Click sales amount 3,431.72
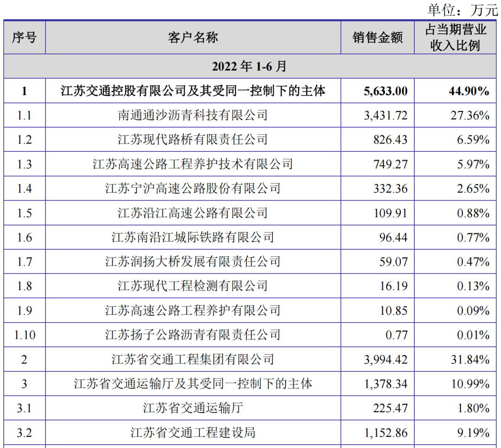The height and width of the screenshot is (448, 501). 385,116
